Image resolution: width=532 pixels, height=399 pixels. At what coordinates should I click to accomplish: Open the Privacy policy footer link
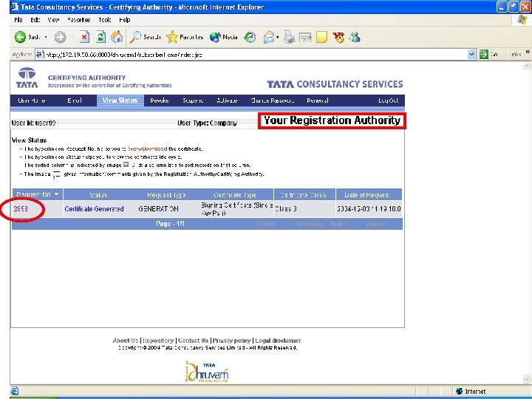(x=232, y=341)
